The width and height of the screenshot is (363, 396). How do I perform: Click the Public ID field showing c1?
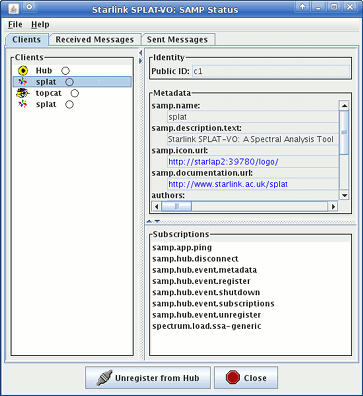(x=271, y=71)
